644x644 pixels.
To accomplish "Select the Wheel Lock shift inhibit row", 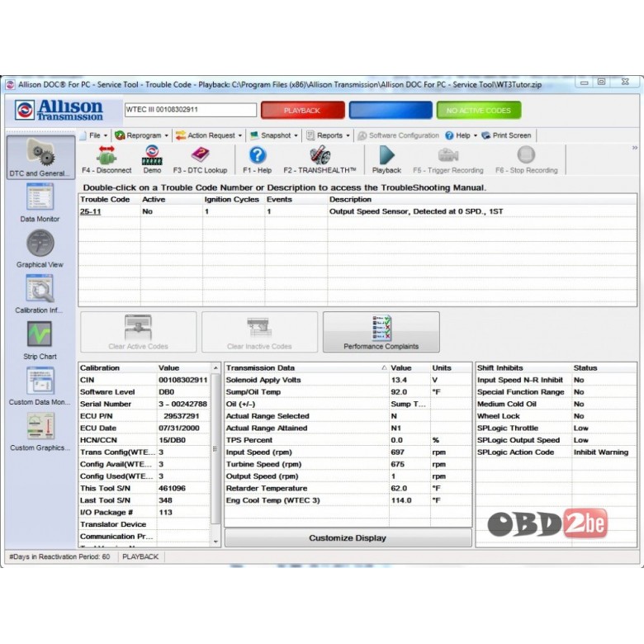I will click(556, 416).
